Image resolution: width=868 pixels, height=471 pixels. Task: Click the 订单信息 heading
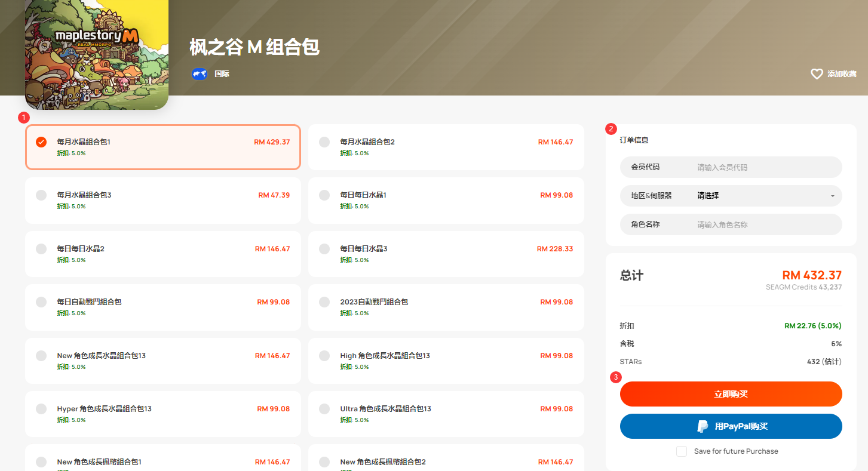634,140
